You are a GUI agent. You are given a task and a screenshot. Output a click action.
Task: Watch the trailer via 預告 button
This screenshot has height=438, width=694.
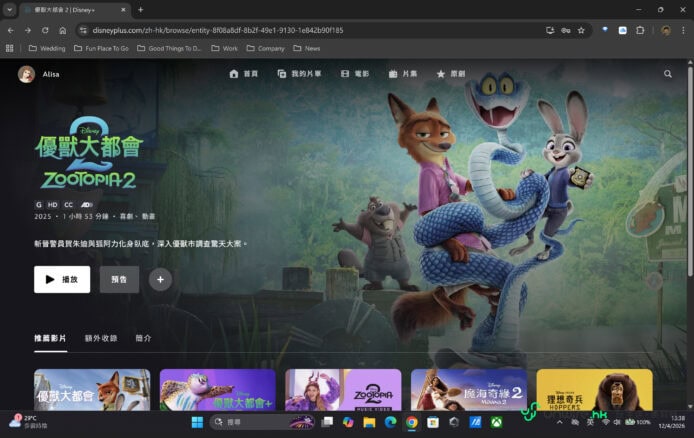click(x=119, y=279)
